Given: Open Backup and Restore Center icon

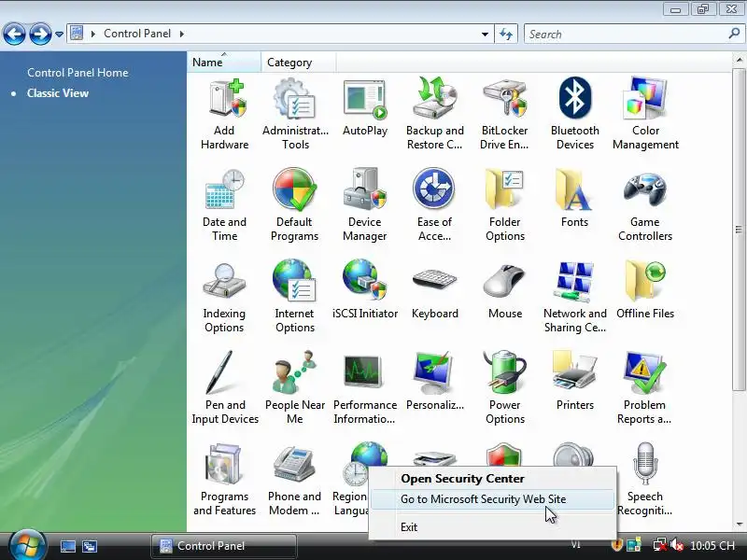Looking at the screenshot, I should (x=434, y=114).
